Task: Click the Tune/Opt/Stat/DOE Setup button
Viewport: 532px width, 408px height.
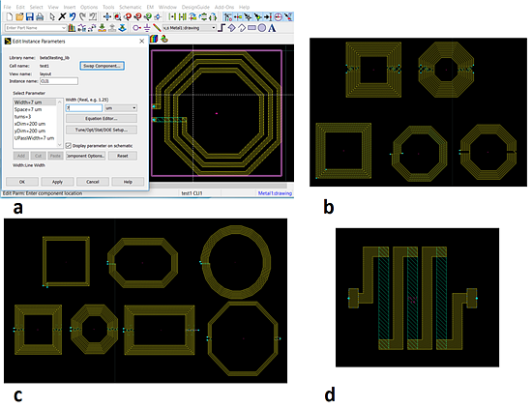Action: click(102, 130)
